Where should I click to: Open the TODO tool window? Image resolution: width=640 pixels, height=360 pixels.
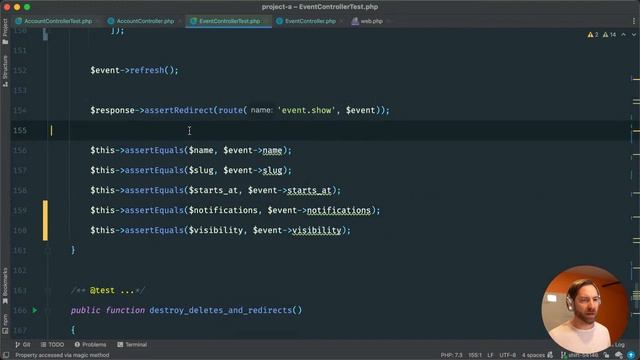point(52,345)
